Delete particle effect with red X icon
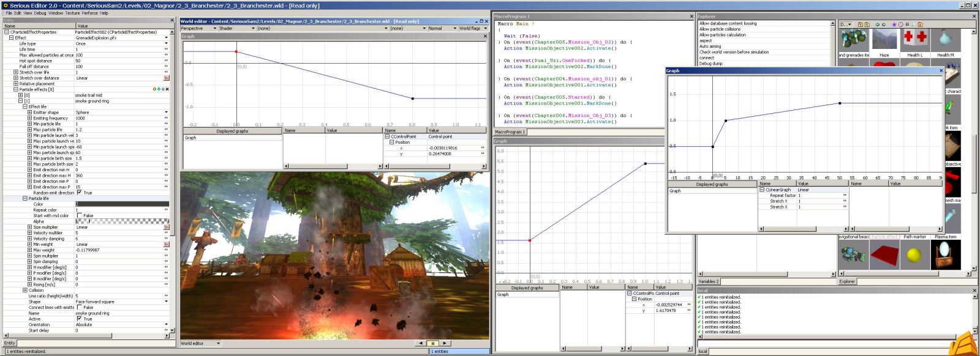The height and width of the screenshot is (356, 980). (x=167, y=89)
